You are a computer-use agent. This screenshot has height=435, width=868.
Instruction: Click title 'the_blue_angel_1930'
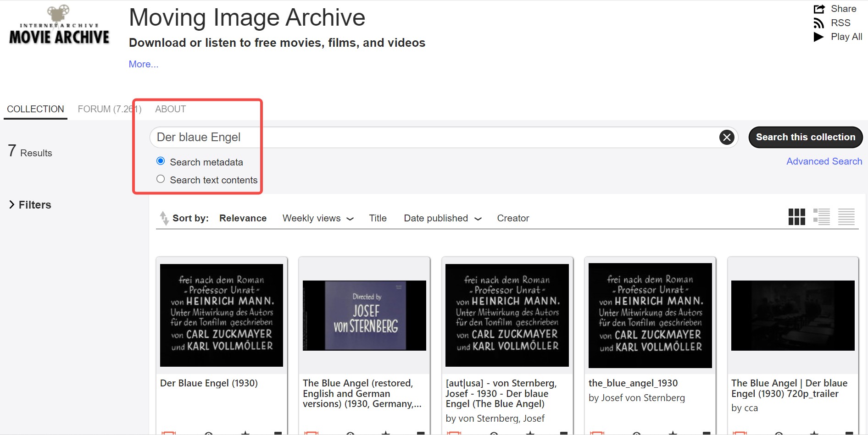(x=633, y=383)
